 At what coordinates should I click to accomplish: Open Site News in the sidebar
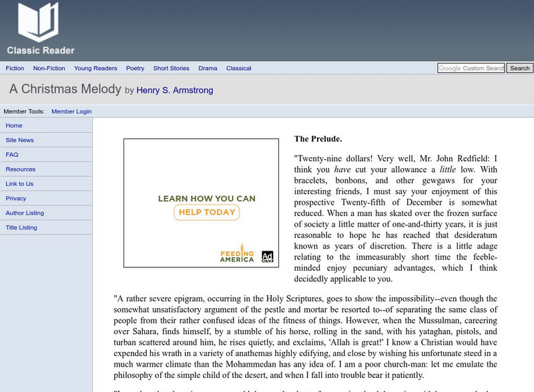click(20, 140)
